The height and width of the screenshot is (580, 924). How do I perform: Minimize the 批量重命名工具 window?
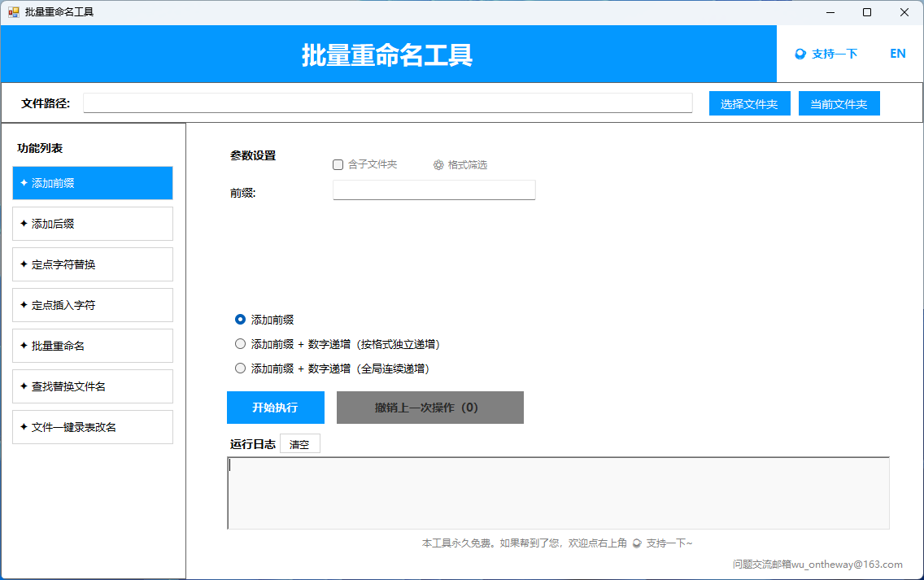pos(830,12)
